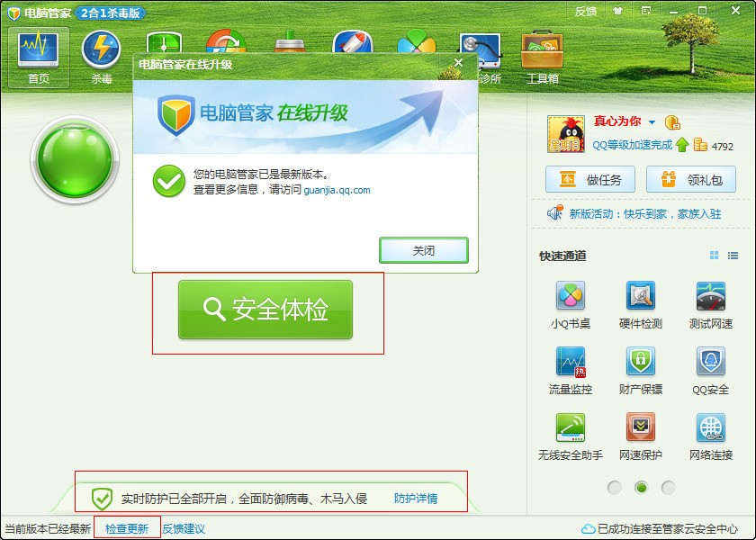
Task: Open the 工具箱 toolbox tab
Action: (543, 57)
